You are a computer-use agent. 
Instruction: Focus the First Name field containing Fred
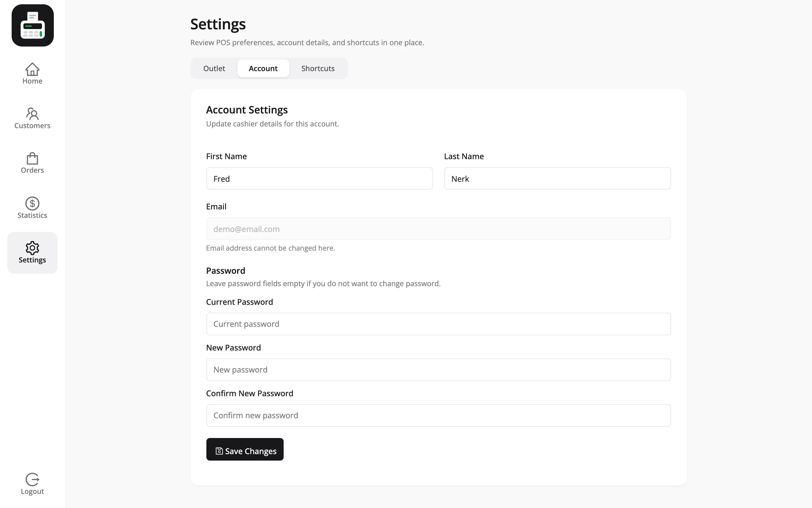pos(319,178)
